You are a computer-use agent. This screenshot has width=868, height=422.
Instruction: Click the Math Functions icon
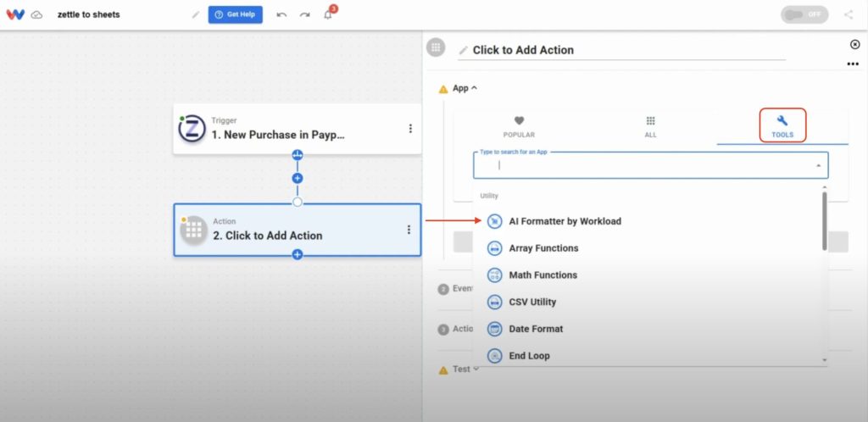click(494, 275)
